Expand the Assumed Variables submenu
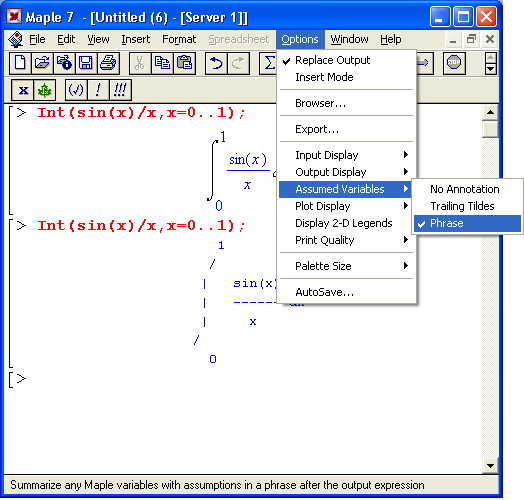Screen dimensions: 524x500 pos(346,189)
